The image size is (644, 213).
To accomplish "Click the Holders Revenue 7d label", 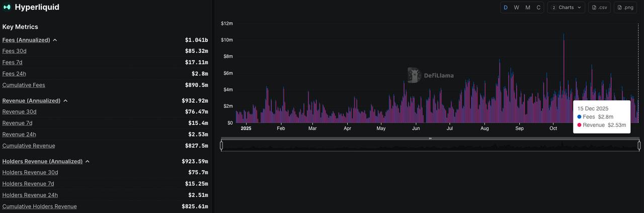I will [x=28, y=184].
